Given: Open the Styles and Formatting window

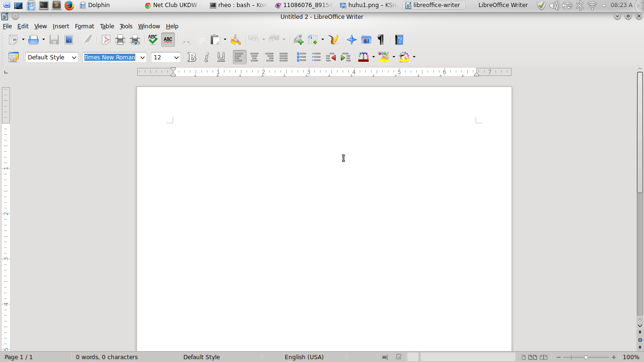Looking at the screenshot, I should pos(14,57).
